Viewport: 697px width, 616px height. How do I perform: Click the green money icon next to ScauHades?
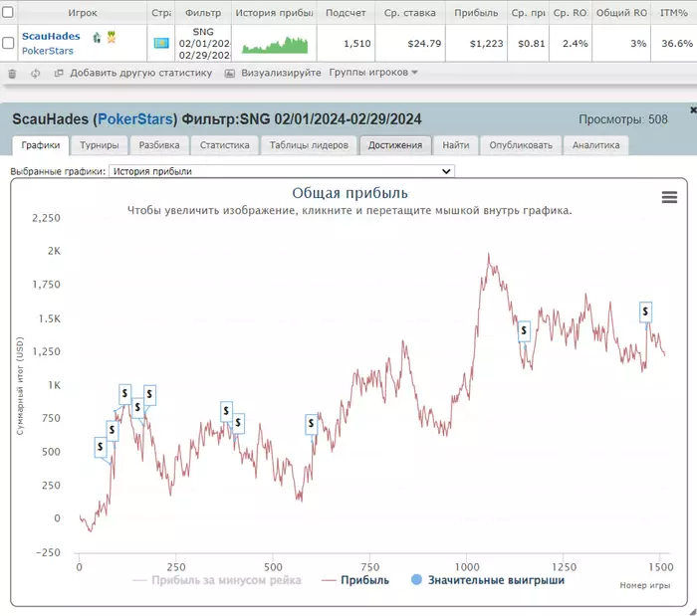point(97,37)
